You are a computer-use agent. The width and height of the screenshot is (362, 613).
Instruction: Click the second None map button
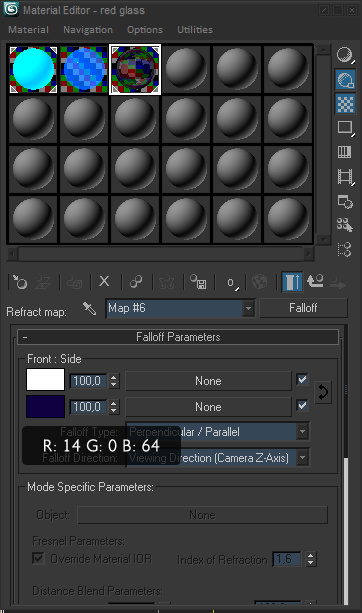[208, 407]
